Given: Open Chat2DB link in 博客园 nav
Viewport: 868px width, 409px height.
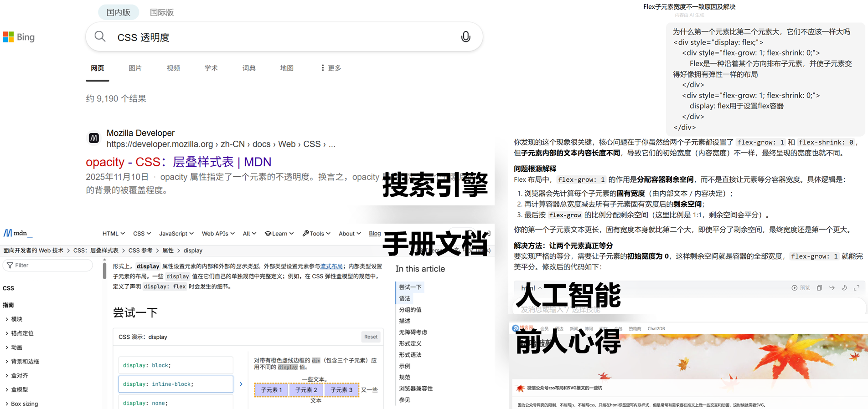Looking at the screenshot, I should point(656,328).
